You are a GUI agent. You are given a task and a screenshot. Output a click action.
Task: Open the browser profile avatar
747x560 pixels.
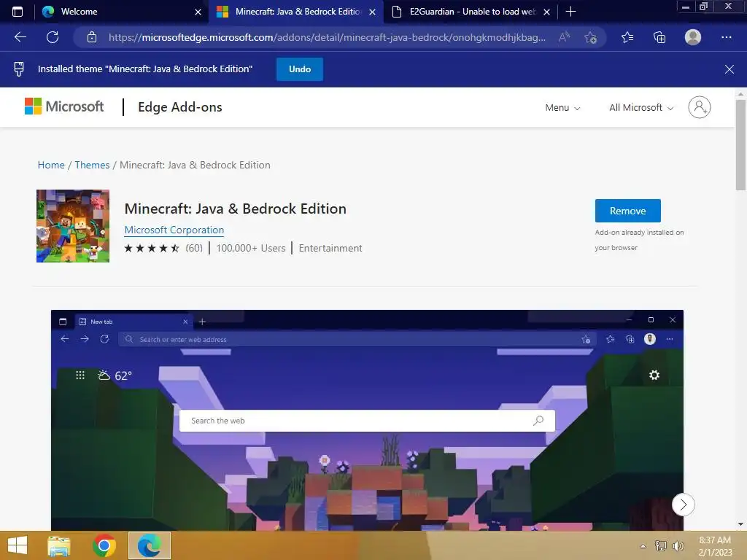point(693,37)
